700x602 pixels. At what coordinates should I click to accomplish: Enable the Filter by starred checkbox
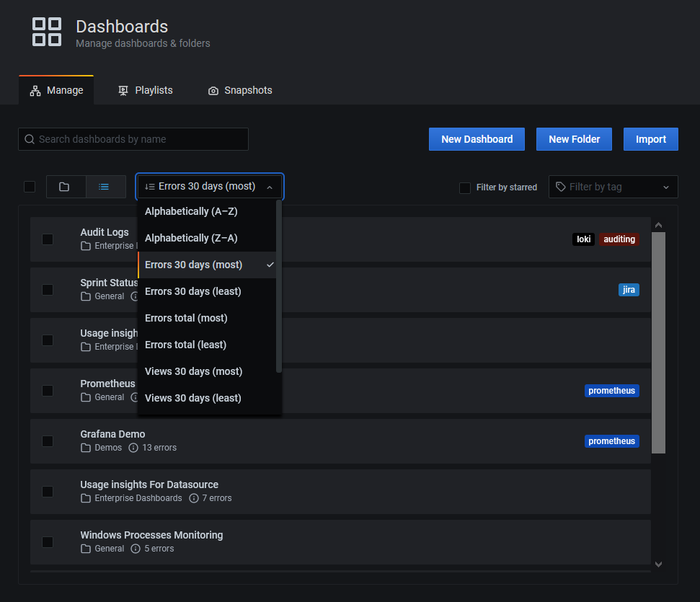tap(465, 187)
